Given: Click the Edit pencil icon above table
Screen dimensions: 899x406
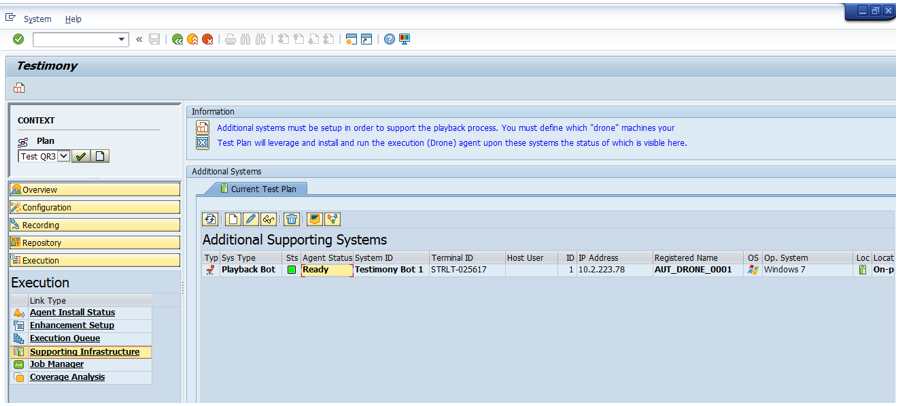Looking at the screenshot, I should (251, 218).
